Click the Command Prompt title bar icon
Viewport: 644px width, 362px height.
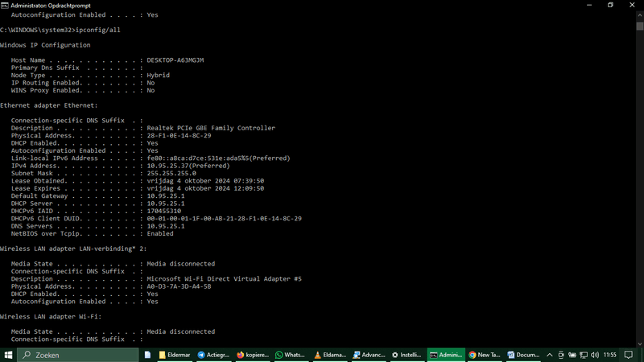pos(5,6)
